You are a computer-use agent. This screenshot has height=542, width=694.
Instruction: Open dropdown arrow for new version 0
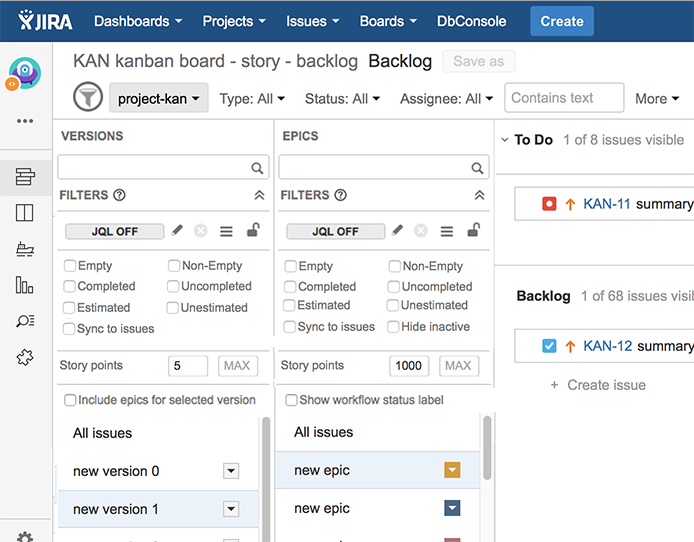tap(231, 471)
